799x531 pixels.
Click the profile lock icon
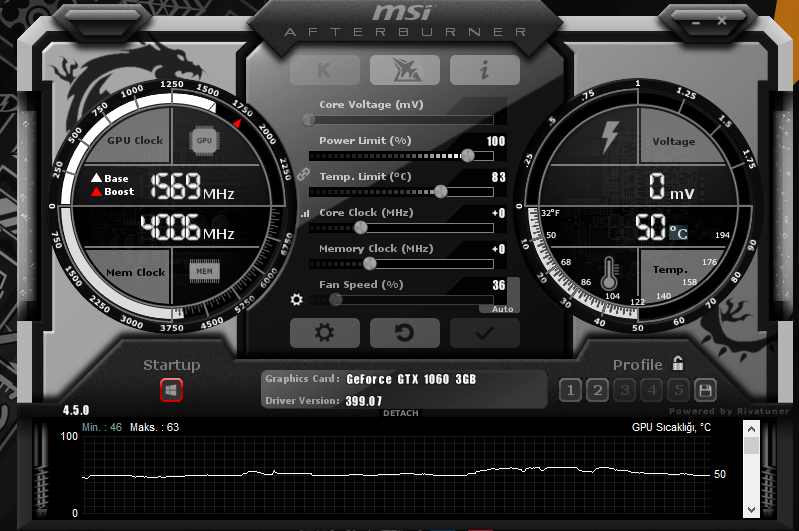(678, 363)
